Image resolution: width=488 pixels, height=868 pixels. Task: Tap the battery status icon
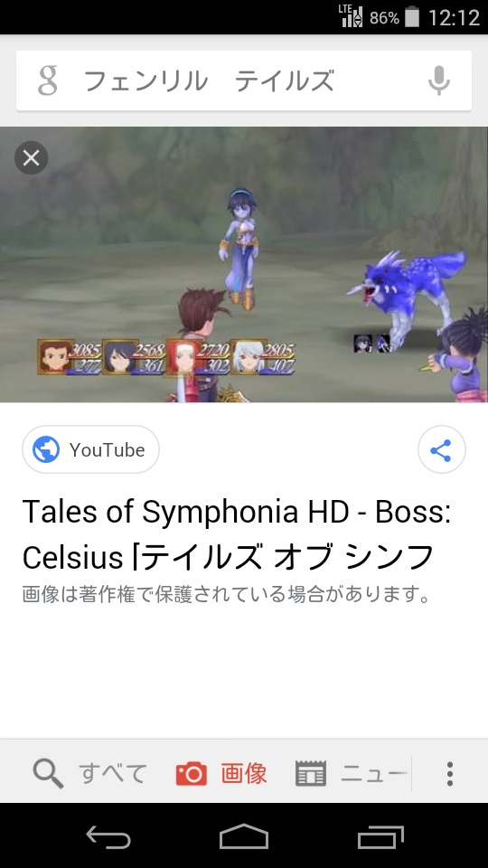pyautogui.click(x=412, y=17)
